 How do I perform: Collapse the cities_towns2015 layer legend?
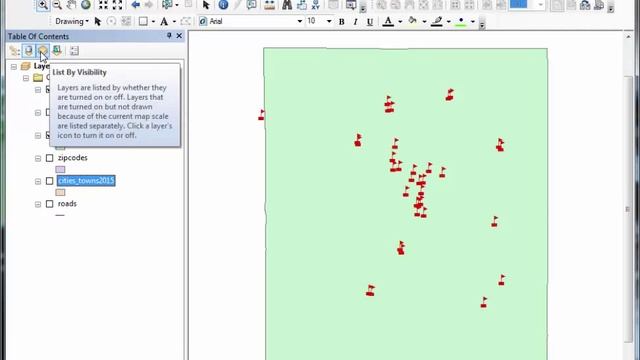38,181
